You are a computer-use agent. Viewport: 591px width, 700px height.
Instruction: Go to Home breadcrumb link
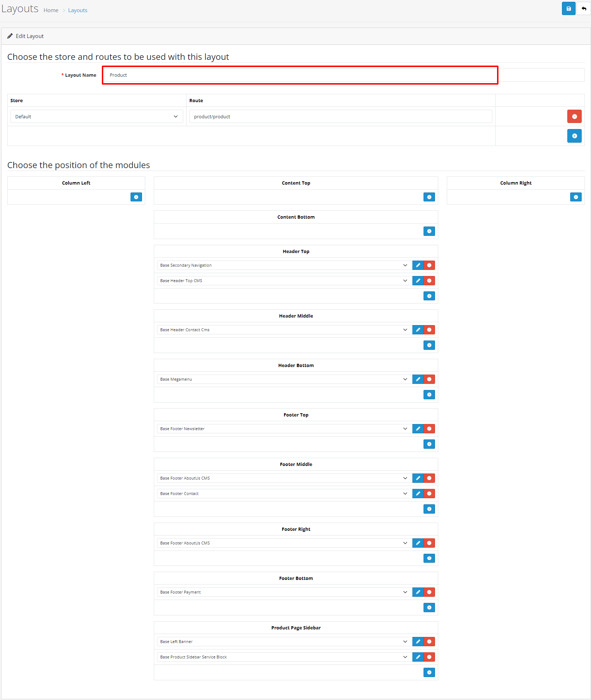51,10
